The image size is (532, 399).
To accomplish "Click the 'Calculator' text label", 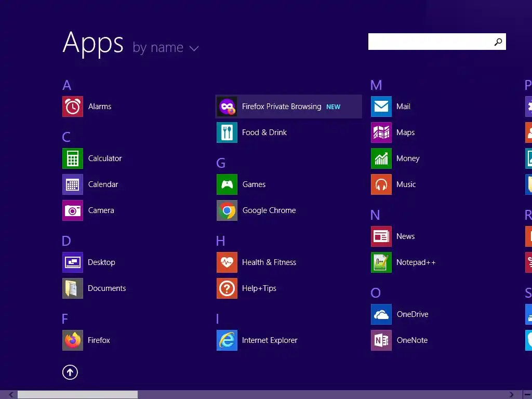I will click(105, 158).
